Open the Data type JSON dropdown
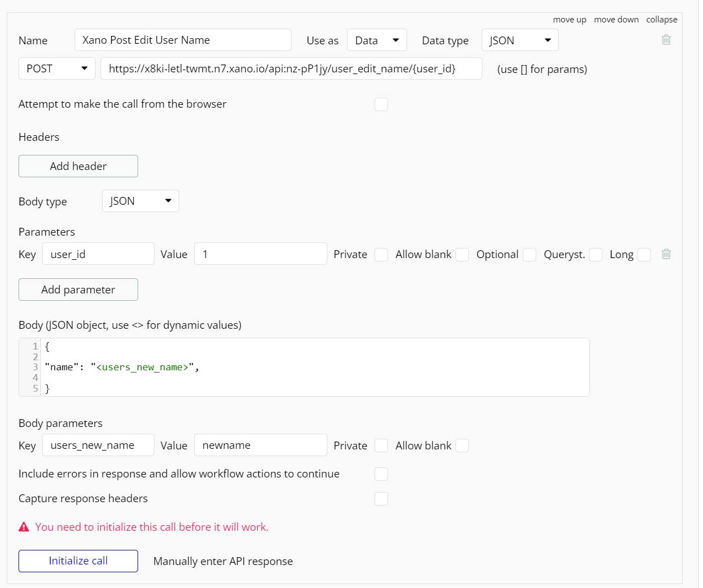Viewport: 703px width, 588px height. click(x=520, y=40)
